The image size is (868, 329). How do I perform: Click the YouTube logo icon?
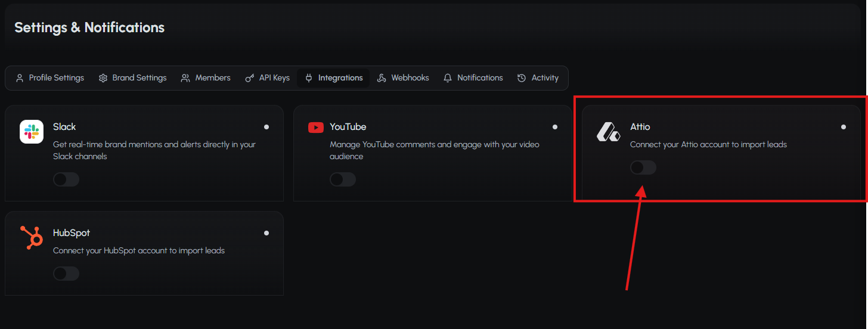pos(316,127)
